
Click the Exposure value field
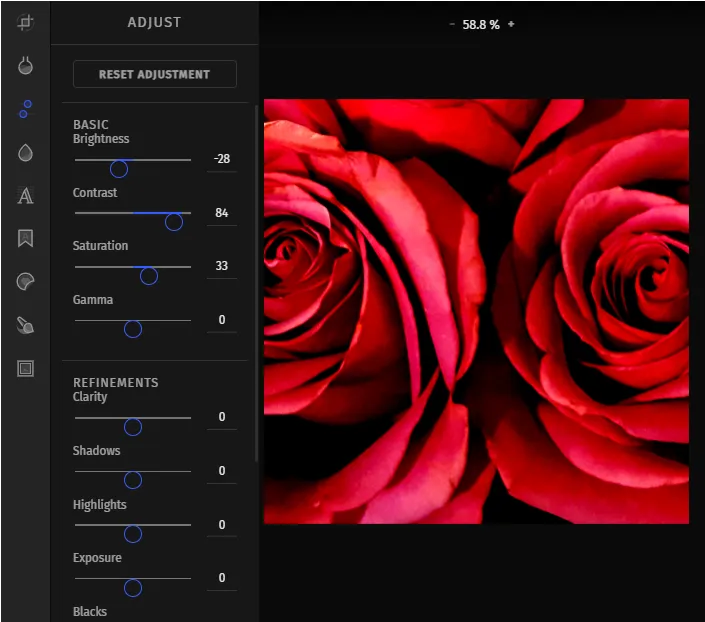tap(222, 578)
